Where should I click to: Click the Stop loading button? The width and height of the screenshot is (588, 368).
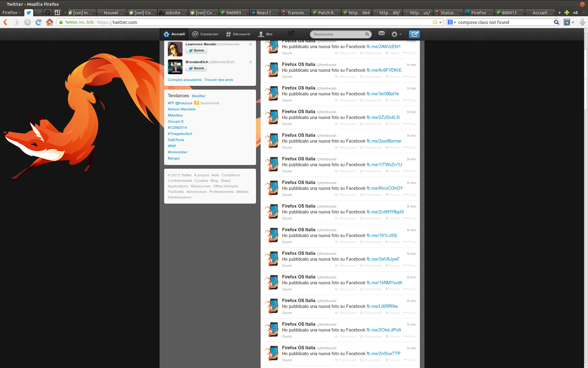28,22
